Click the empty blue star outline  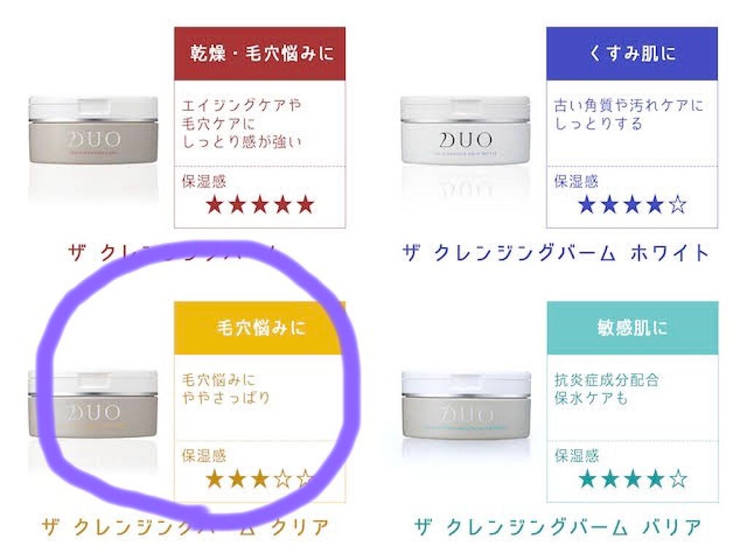pyautogui.click(x=678, y=205)
